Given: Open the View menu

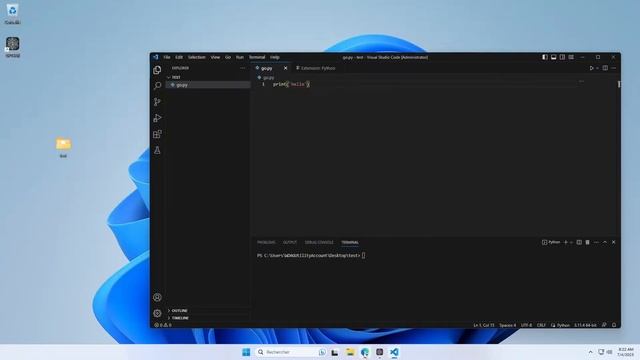Looking at the screenshot, I should [215, 57].
